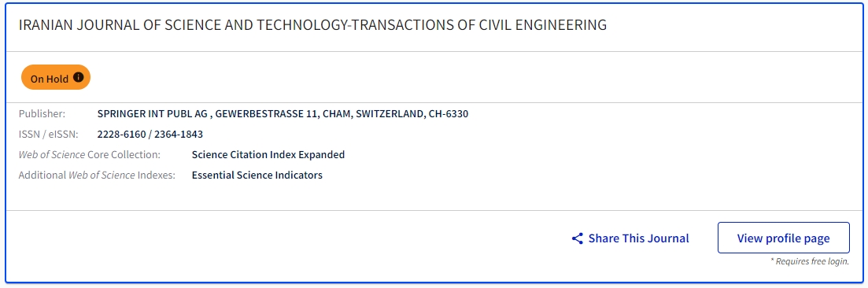Click the Publisher field label
The image size is (868, 288).
[42, 114]
